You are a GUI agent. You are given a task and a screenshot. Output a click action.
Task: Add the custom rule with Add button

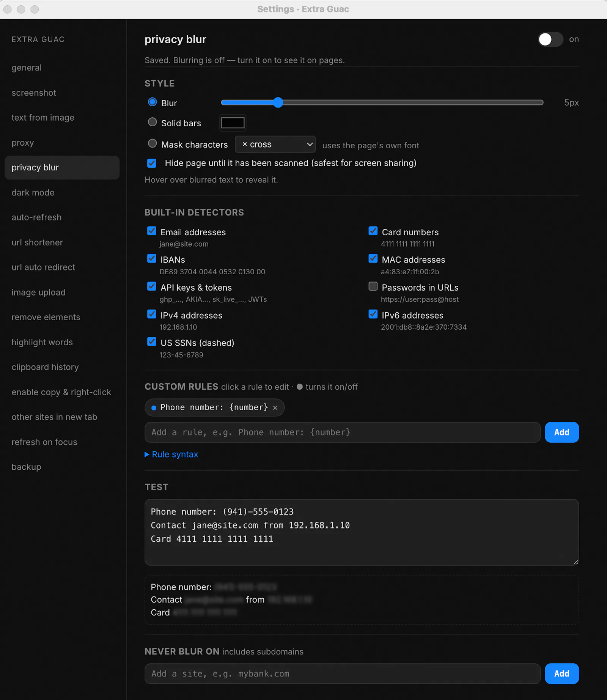(561, 433)
